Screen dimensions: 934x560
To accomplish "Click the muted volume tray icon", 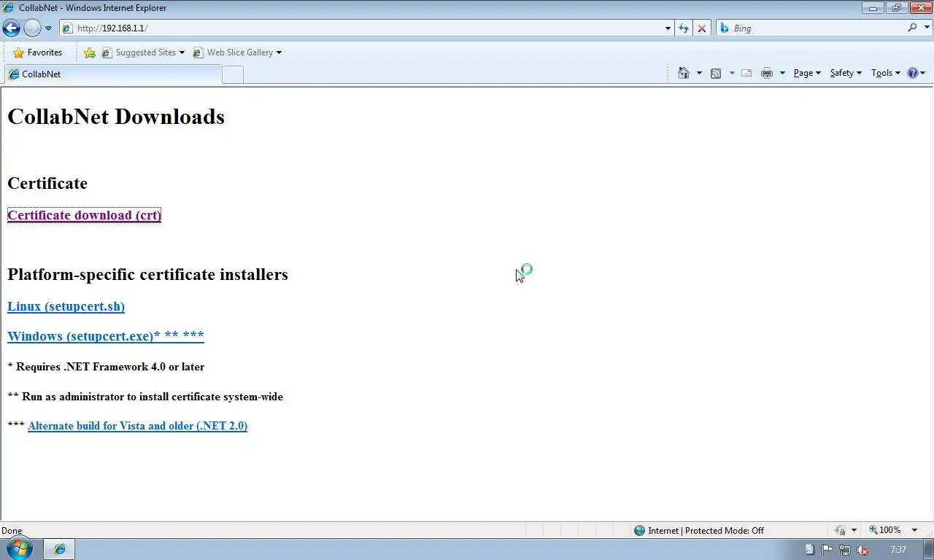I will click(862, 550).
